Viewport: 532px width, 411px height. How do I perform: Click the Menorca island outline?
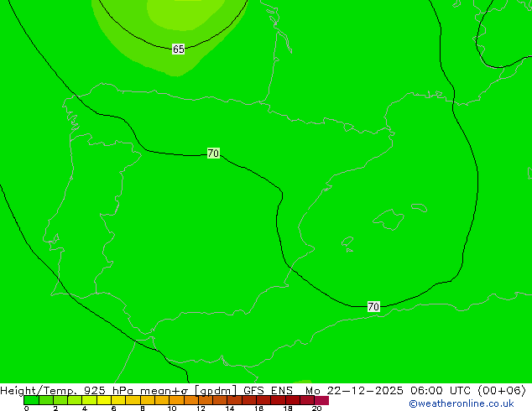(419, 207)
